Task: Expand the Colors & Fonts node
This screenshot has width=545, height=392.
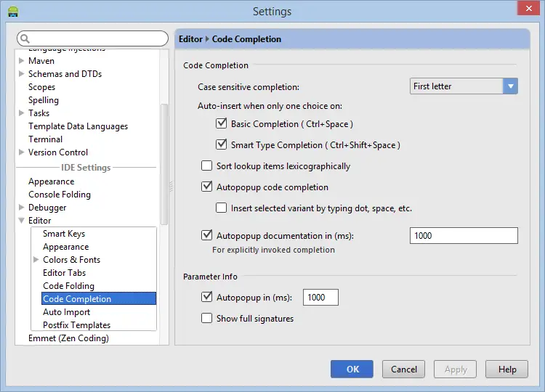Action: (x=36, y=260)
